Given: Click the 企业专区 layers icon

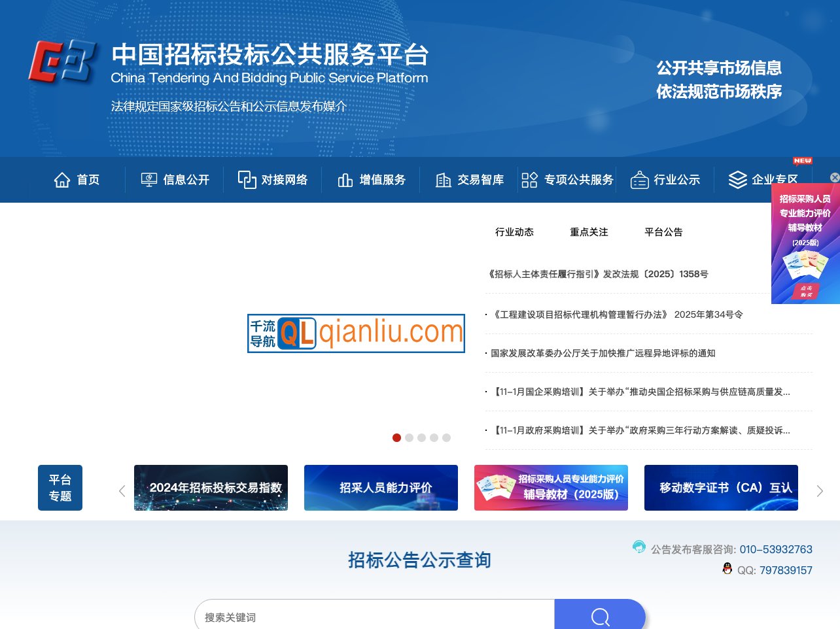Looking at the screenshot, I should 738,179.
